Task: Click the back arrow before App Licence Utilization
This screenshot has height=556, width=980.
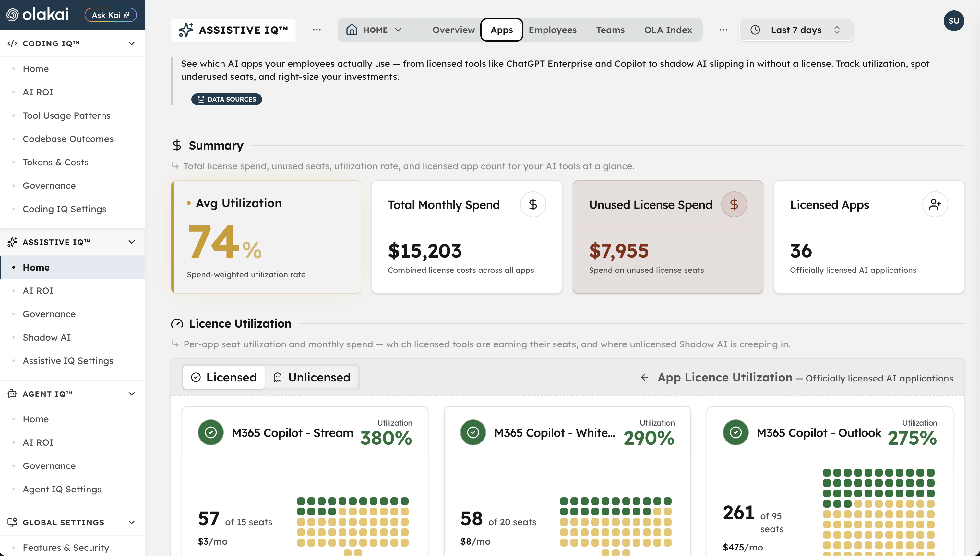Action: tap(644, 377)
